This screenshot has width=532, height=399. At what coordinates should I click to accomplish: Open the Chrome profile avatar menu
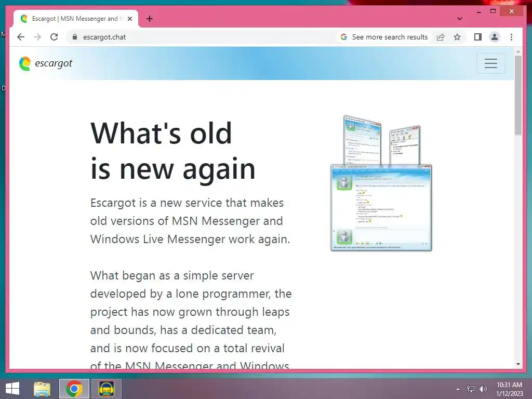[x=495, y=37]
